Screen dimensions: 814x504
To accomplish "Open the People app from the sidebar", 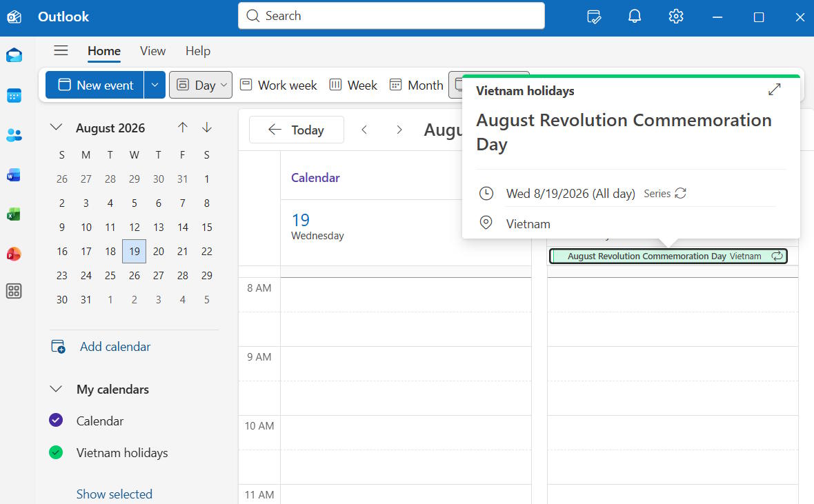I will coord(14,135).
